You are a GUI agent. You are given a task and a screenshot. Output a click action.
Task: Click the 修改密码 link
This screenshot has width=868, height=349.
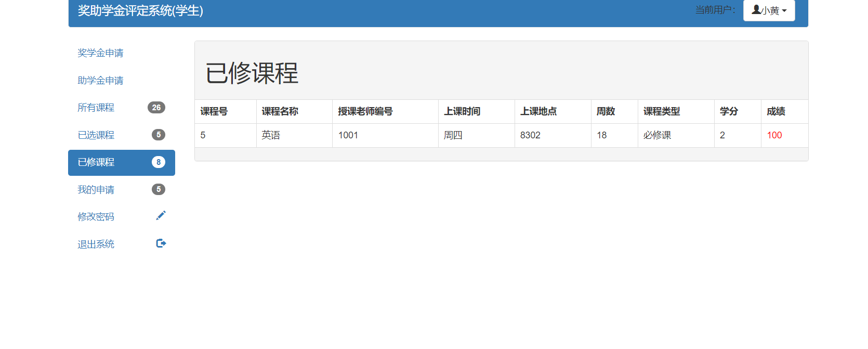[122, 217]
